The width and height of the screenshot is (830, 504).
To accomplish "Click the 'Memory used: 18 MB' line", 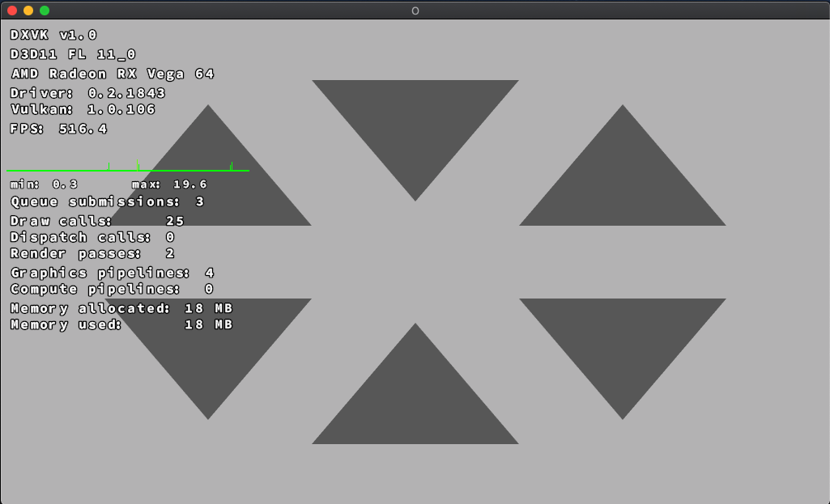I will (x=121, y=324).
